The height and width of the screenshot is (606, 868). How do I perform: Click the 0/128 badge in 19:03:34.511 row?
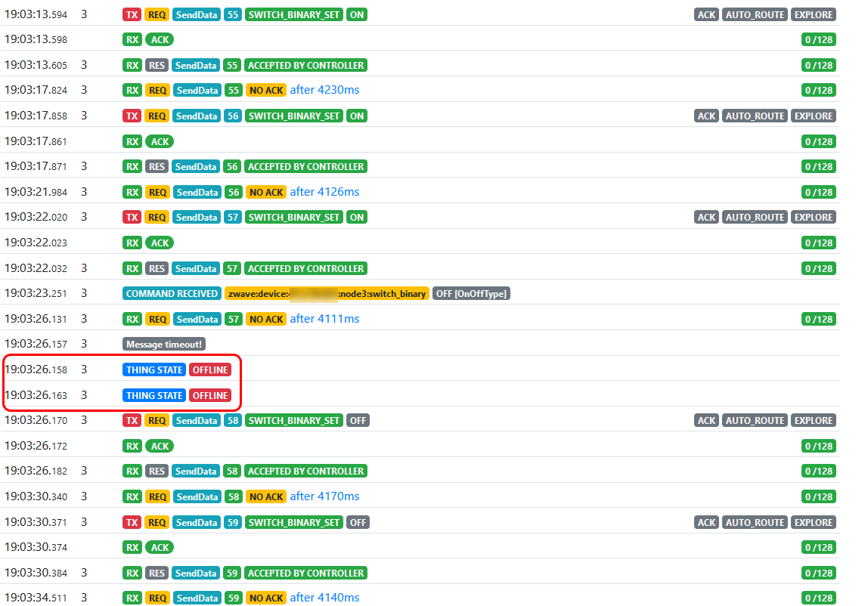[818, 598]
